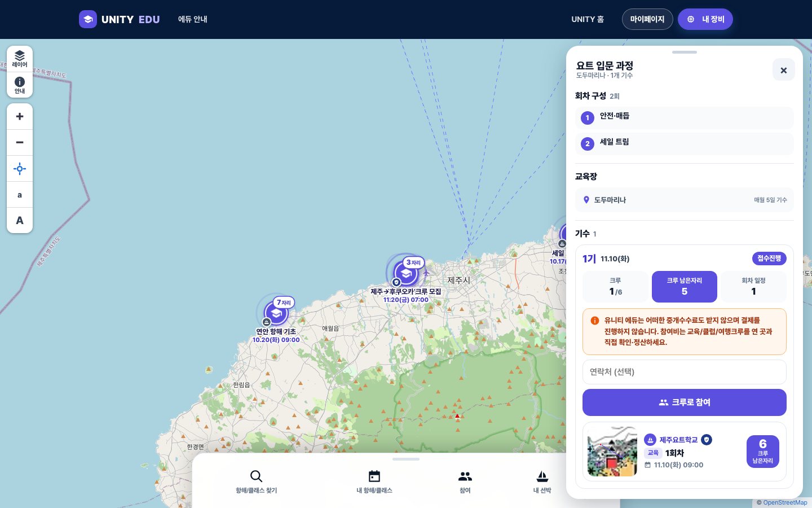Open 내 장비 button

(705, 19)
